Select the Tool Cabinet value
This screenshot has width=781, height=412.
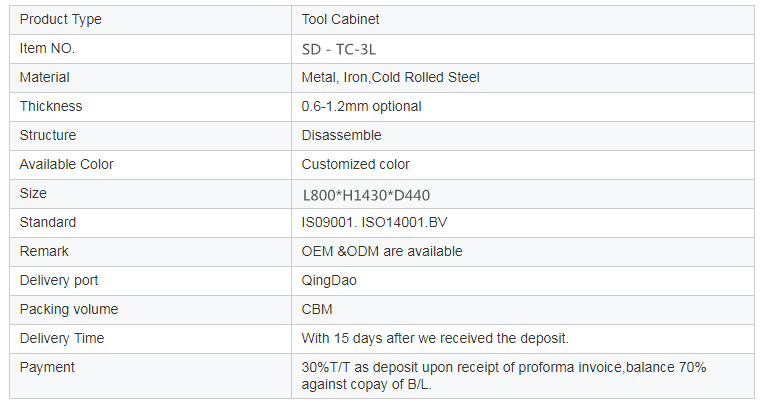(x=340, y=19)
